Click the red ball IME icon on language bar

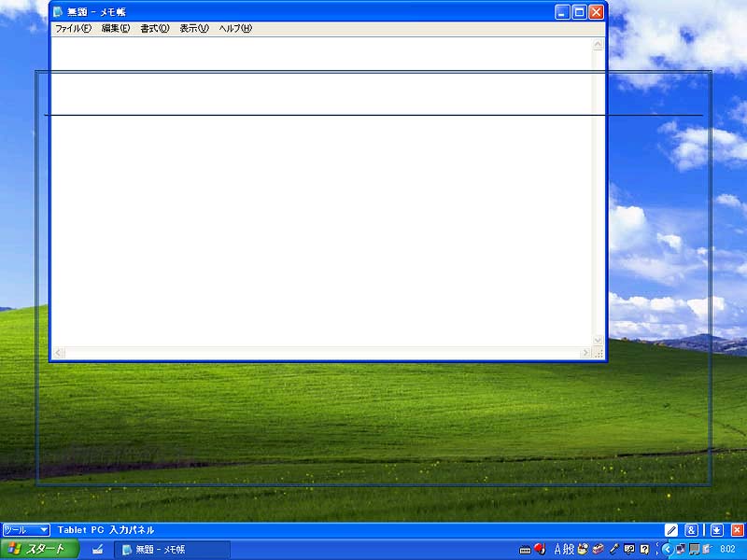540,549
